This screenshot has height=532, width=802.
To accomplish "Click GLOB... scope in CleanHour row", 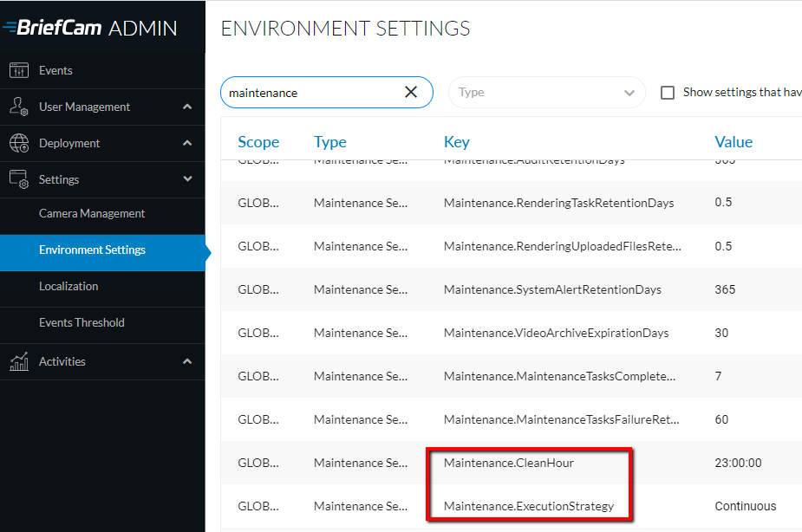I will click(x=258, y=463).
